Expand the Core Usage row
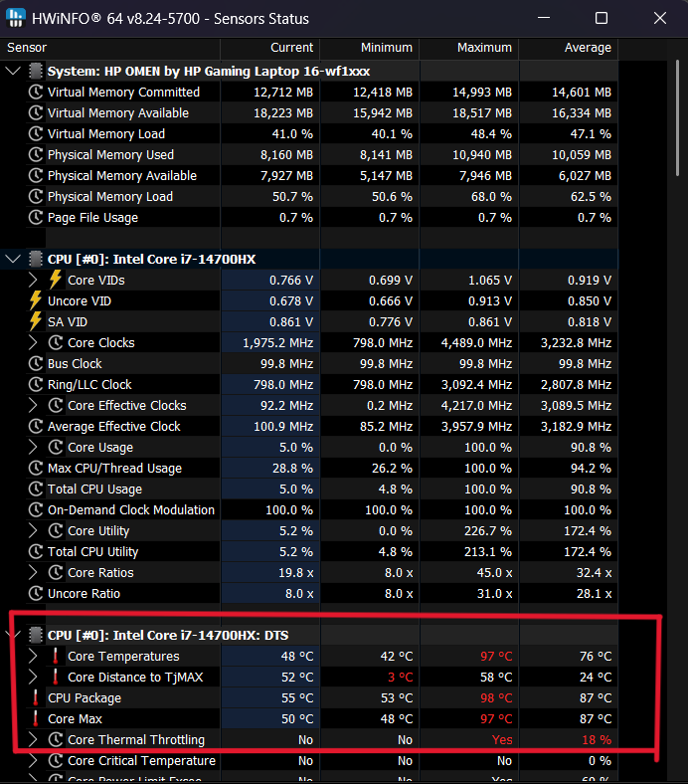 coord(33,447)
